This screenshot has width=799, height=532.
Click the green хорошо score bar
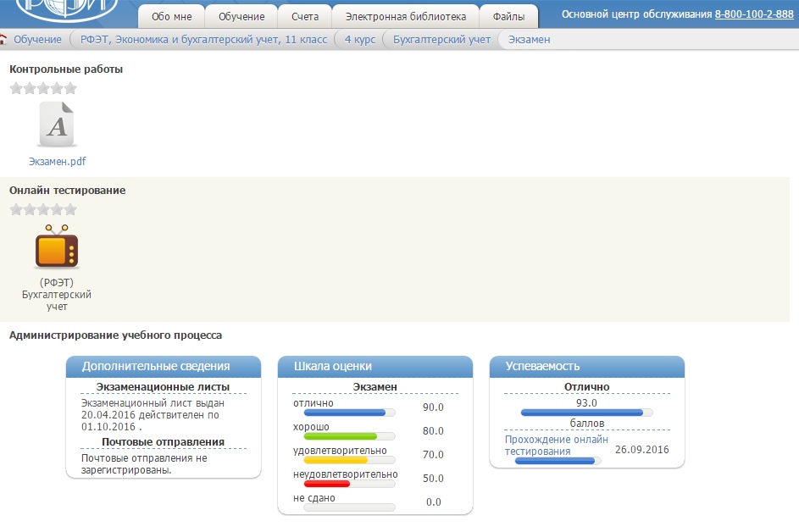pos(341,436)
